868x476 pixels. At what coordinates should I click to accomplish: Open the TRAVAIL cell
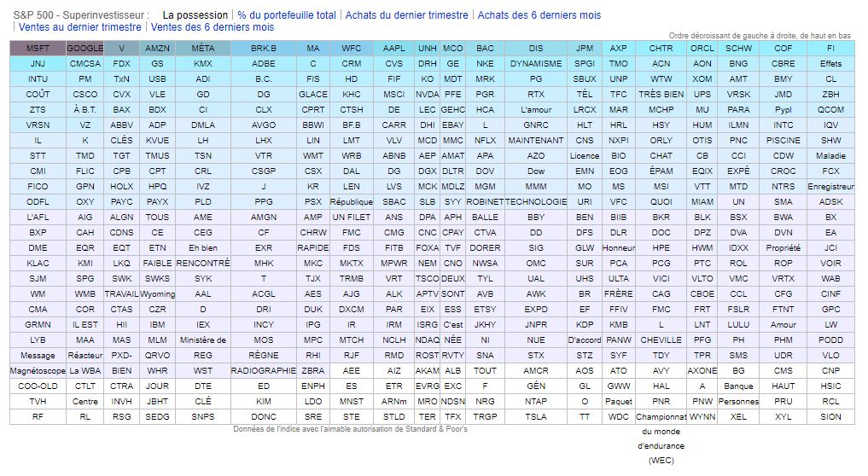coord(122,294)
